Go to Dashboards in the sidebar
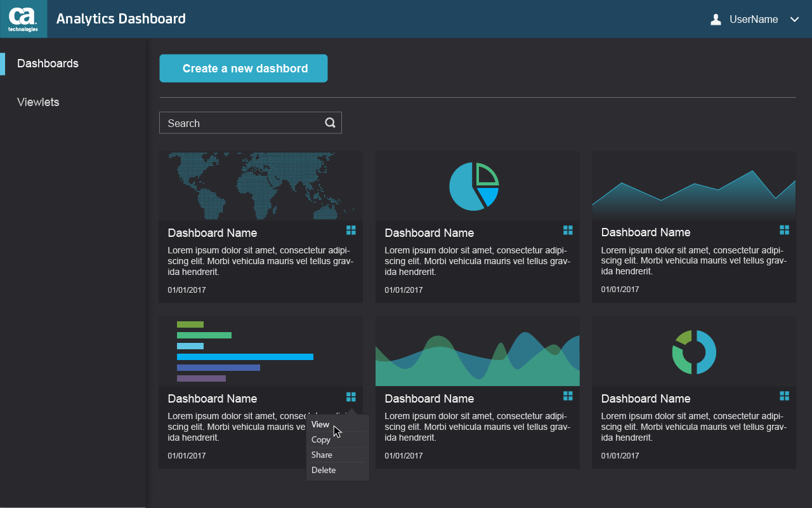The height and width of the screenshot is (508, 812). [x=48, y=63]
